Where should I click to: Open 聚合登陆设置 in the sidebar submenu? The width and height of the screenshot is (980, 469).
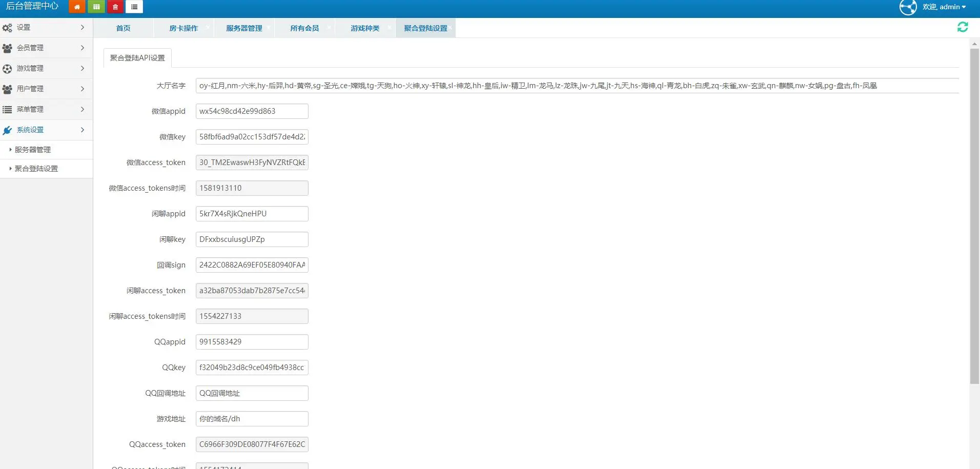click(x=36, y=169)
